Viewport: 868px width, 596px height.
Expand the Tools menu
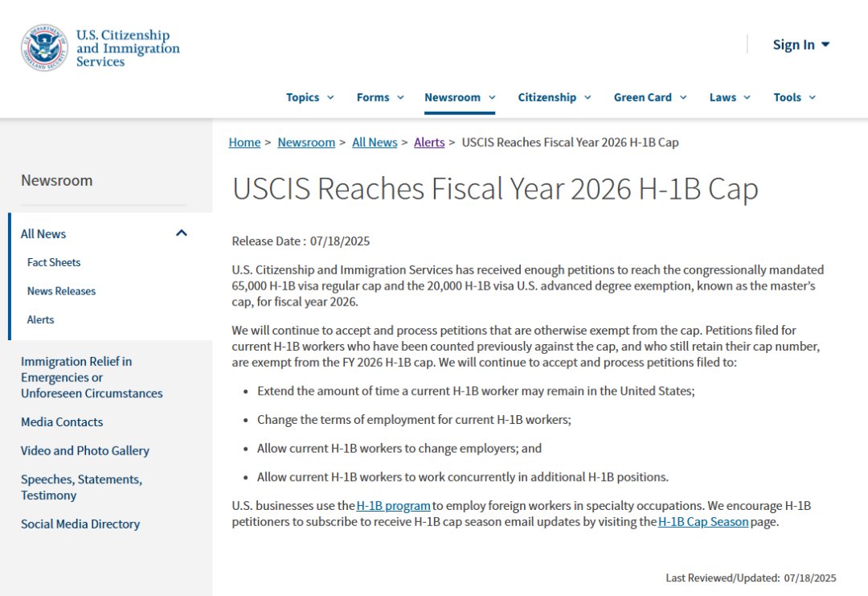coord(794,97)
